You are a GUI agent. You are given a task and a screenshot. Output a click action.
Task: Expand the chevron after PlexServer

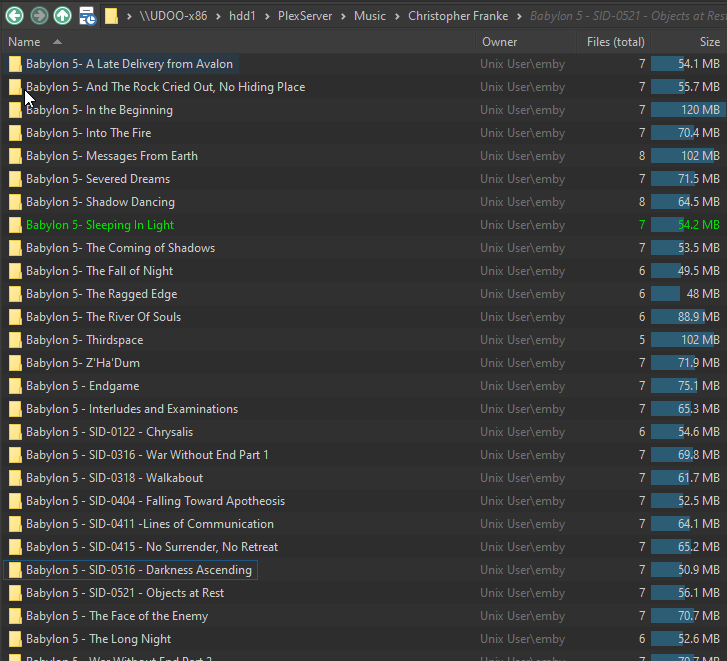point(343,17)
